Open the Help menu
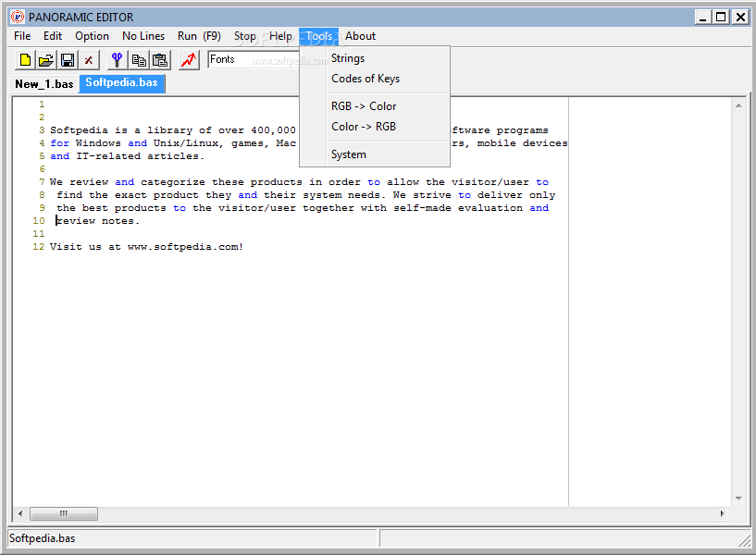756x555 pixels. tap(280, 36)
